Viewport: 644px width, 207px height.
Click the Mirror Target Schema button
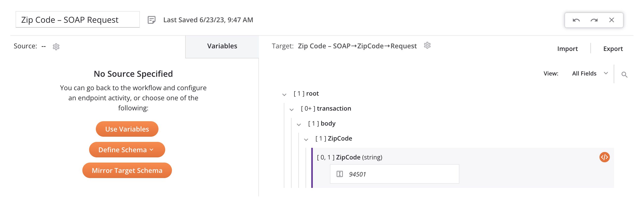pos(127,170)
